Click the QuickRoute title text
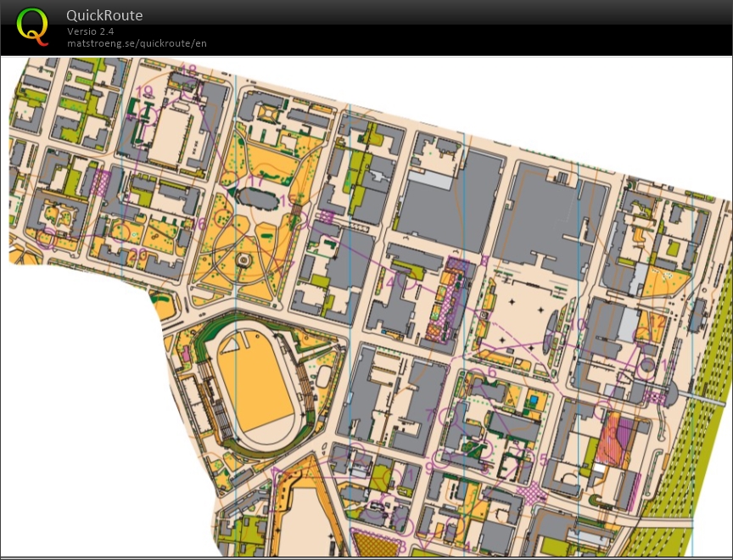733x560 pixels. (x=104, y=15)
